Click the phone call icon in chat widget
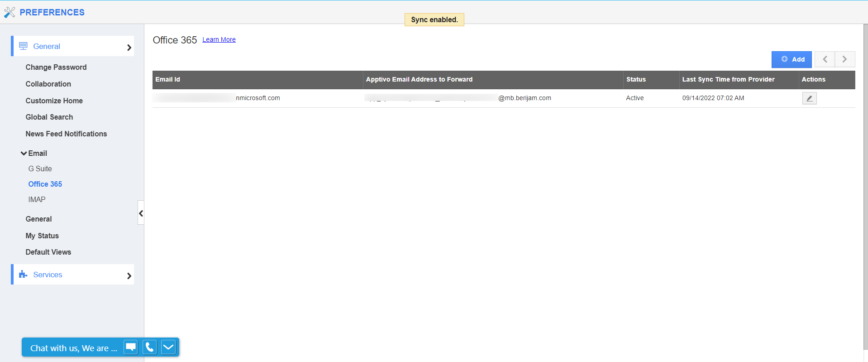868x362 pixels. 150,347
